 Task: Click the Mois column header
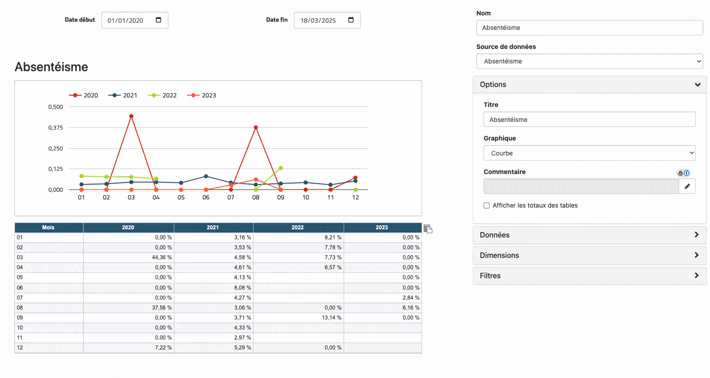[48, 227]
